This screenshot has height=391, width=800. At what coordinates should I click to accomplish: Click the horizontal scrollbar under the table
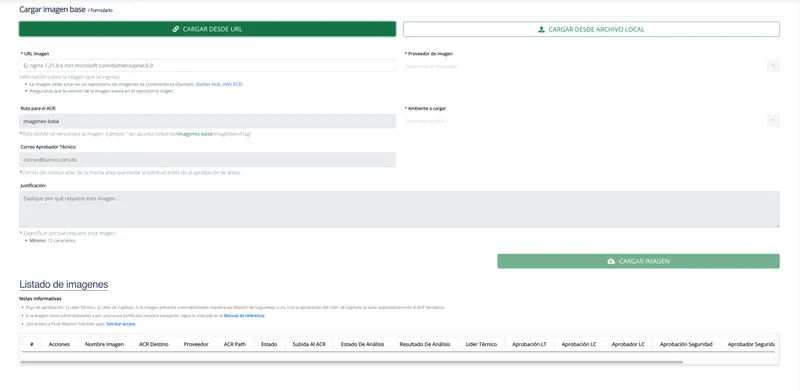pos(351,362)
